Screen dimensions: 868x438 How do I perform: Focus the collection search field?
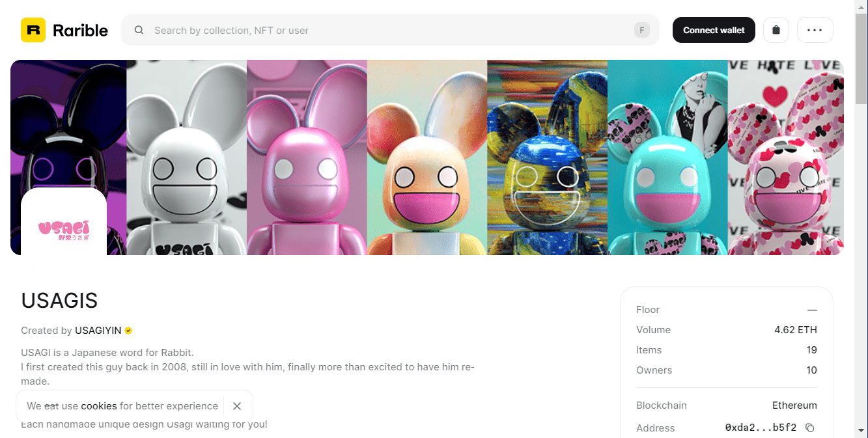click(391, 30)
